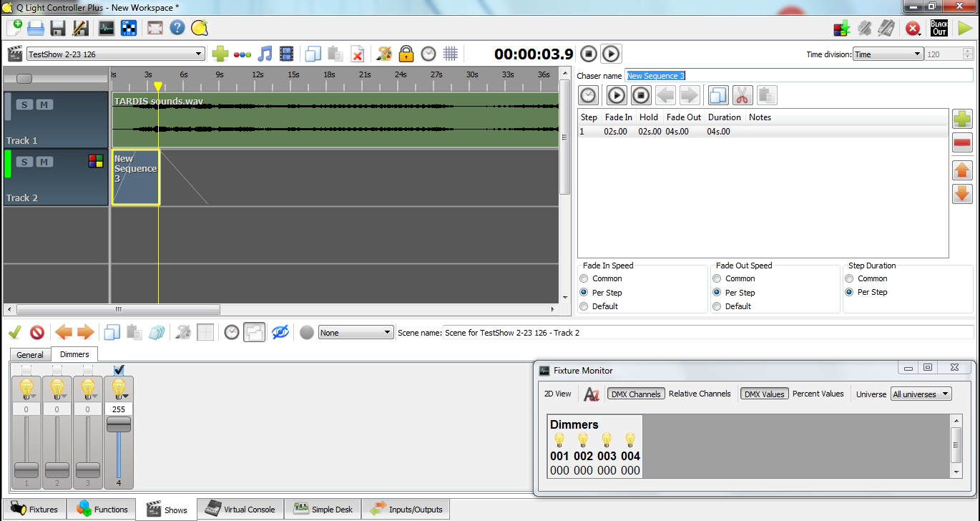Image resolution: width=980 pixels, height=521 pixels.
Task: Click the Chaser name input field
Action: (x=799, y=75)
